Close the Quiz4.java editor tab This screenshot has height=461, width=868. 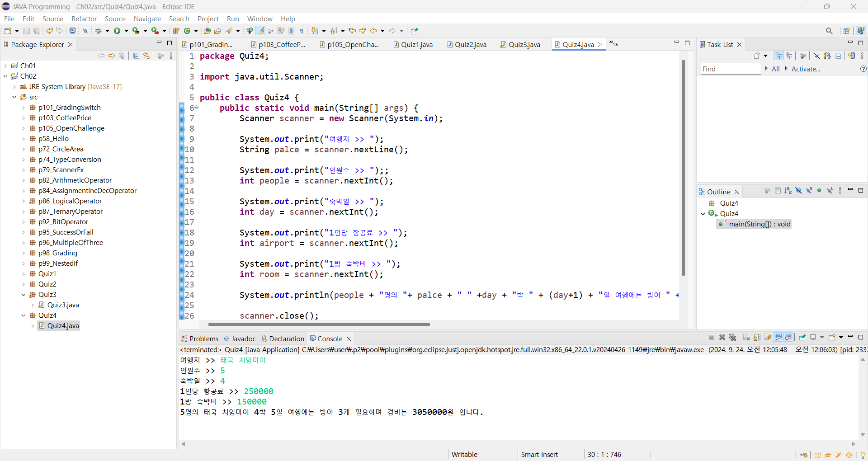click(x=600, y=44)
